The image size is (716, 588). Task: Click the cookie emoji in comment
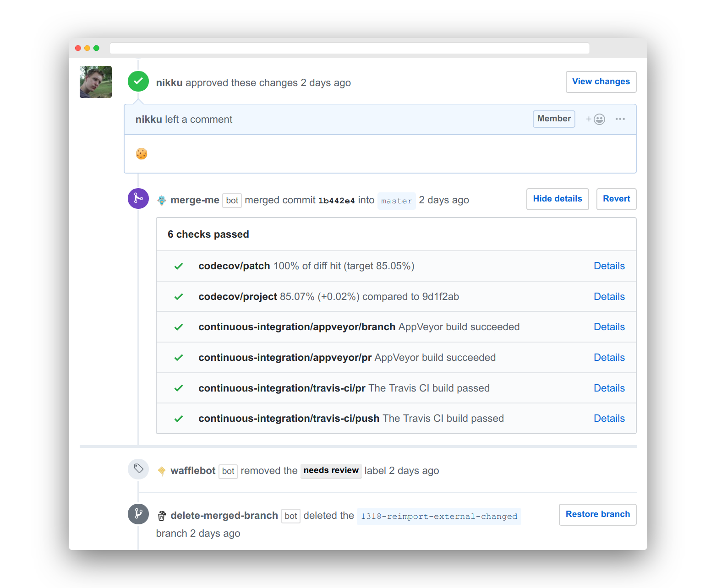pyautogui.click(x=142, y=154)
